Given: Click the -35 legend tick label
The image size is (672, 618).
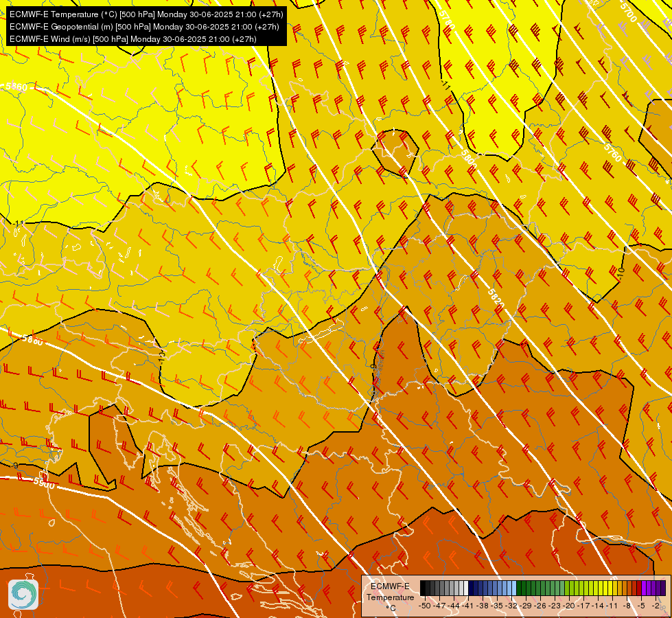Looking at the screenshot, I should (497, 606).
